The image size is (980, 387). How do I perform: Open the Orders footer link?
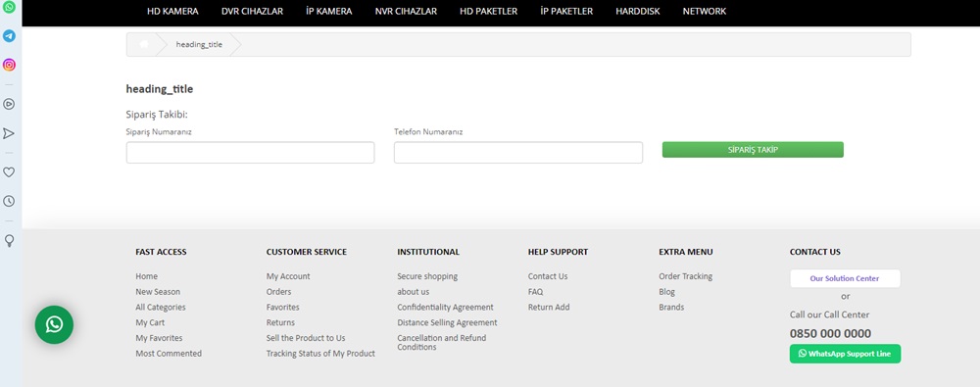278,292
